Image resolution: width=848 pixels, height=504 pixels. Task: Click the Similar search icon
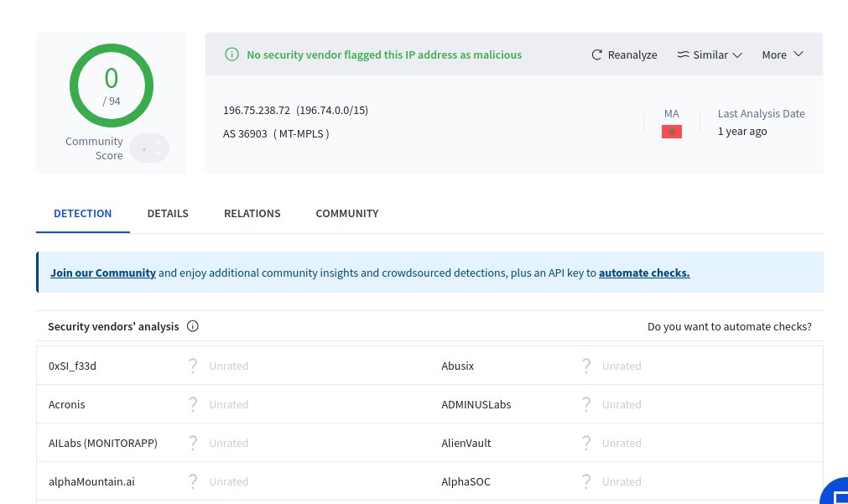click(683, 55)
